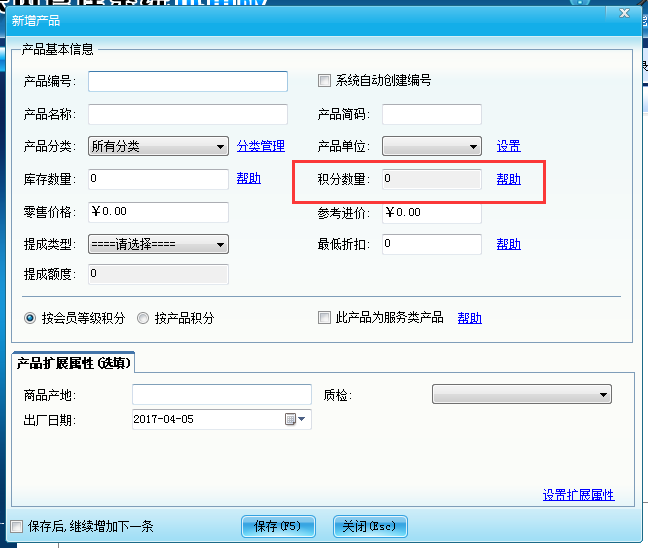
Task: Focus the 产品名称 input field
Action: 188,114
